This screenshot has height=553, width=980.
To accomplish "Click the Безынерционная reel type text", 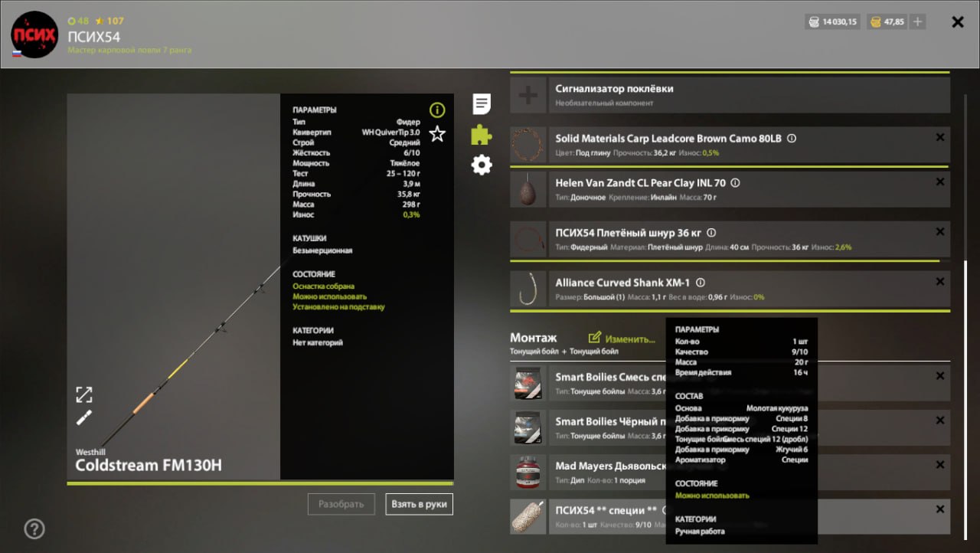I will tap(322, 250).
